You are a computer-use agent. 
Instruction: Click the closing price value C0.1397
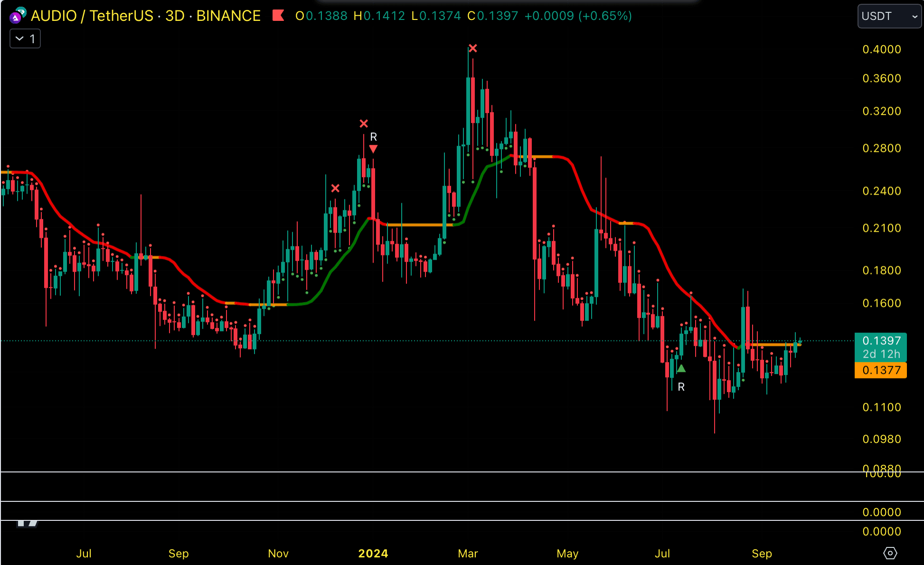pyautogui.click(x=492, y=16)
